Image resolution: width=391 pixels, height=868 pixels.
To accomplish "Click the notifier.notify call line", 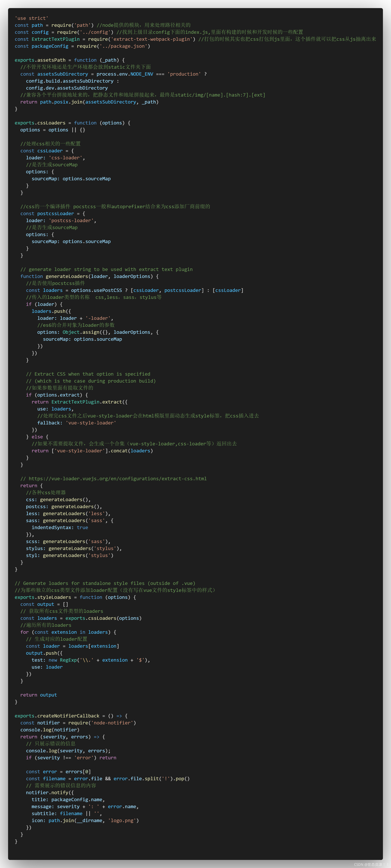I will click(x=50, y=793).
